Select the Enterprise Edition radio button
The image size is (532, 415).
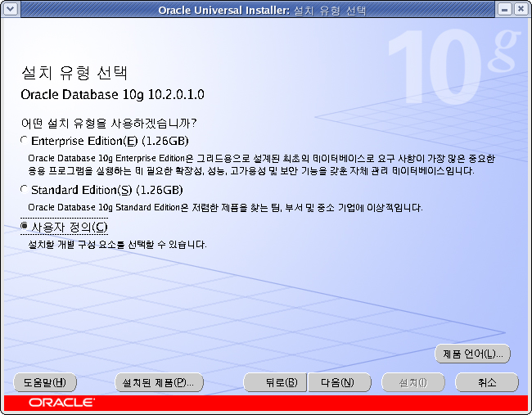click(24, 140)
